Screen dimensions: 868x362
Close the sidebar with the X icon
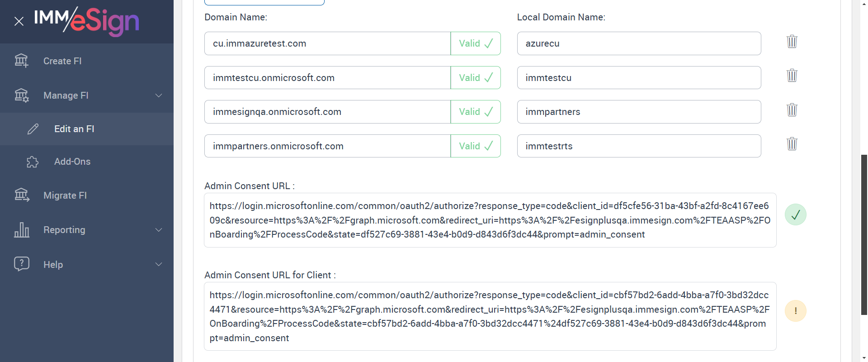19,21
